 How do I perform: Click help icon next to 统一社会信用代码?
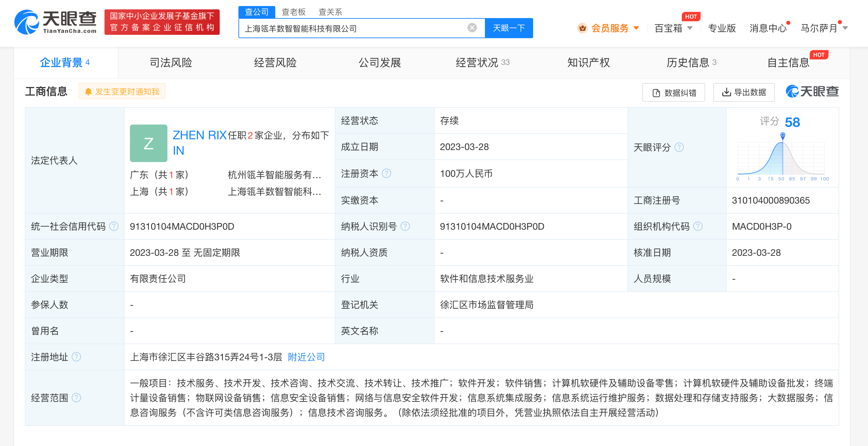coord(114,226)
